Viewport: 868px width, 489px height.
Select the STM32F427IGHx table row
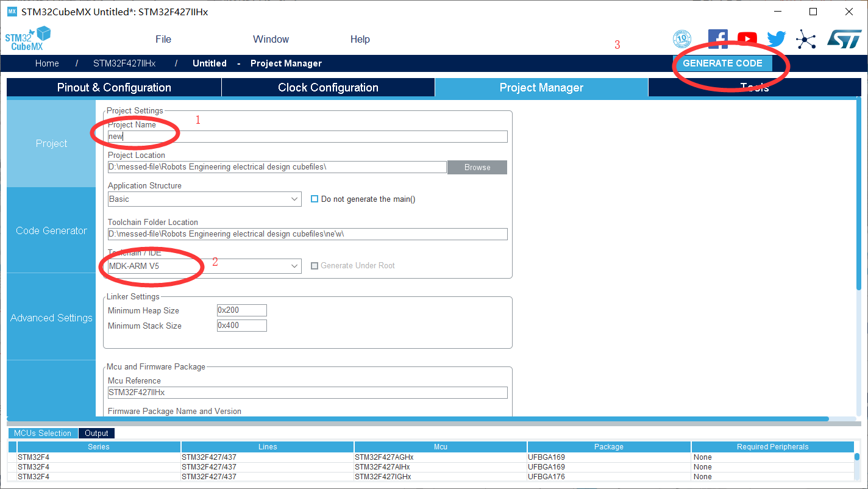pos(431,477)
